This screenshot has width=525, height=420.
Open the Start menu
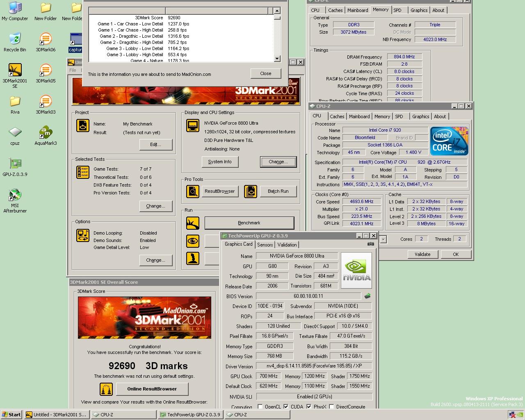click(11, 415)
